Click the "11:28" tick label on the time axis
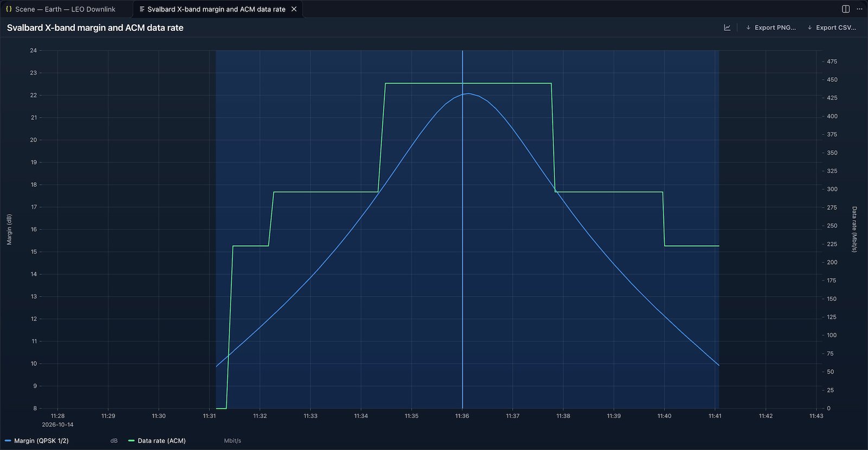Image resolution: width=868 pixels, height=450 pixels. pyautogui.click(x=58, y=416)
